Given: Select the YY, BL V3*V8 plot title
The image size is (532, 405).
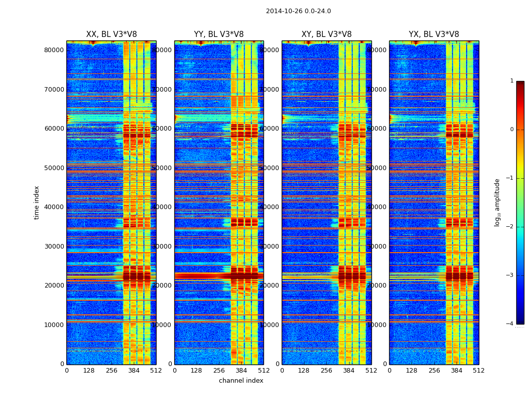Looking at the screenshot, I should coord(218,34).
